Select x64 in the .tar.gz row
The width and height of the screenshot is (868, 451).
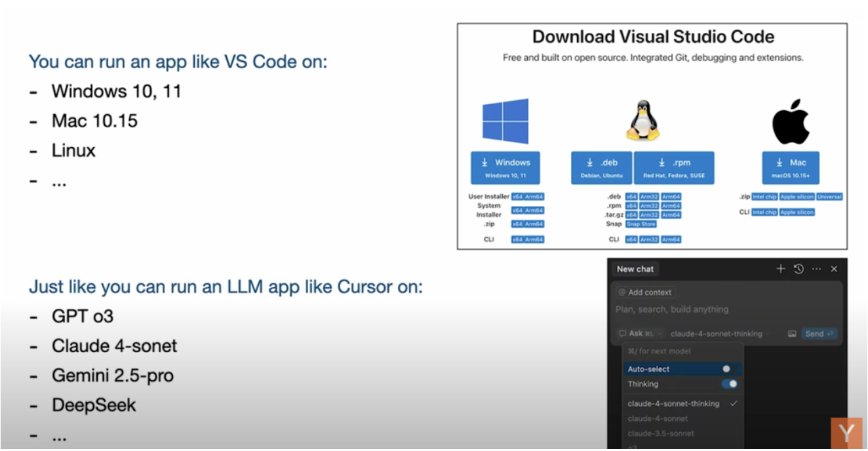pyautogui.click(x=631, y=214)
